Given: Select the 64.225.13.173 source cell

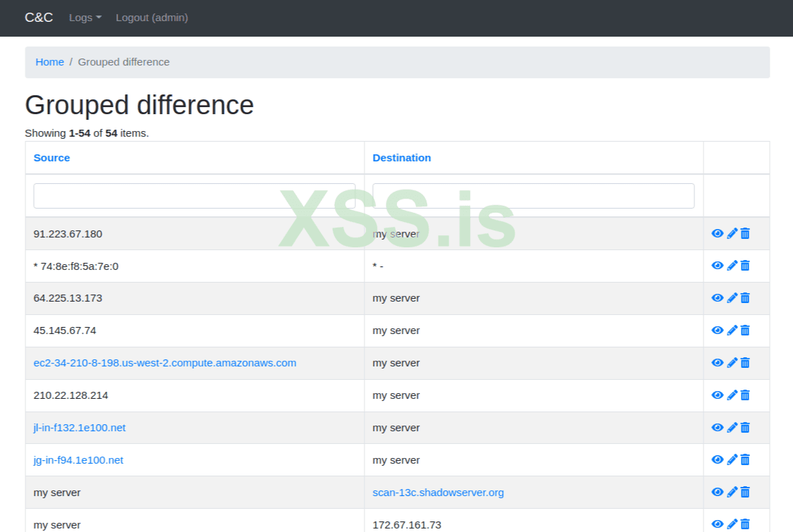Looking at the screenshot, I should pyautogui.click(x=195, y=298).
